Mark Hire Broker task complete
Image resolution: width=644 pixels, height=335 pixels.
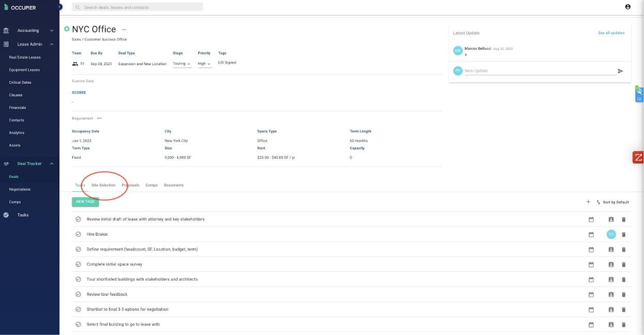79,234
